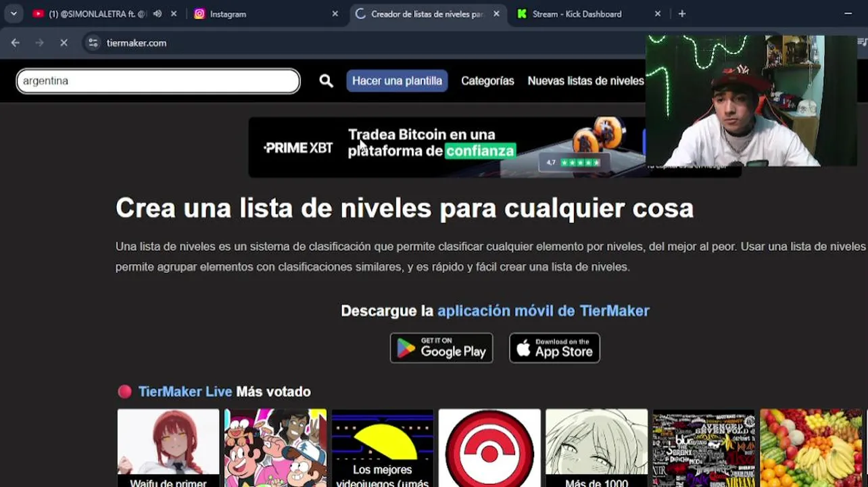This screenshot has width=868, height=487.
Task: Switch to the YouTube SIMONLALETRA tab
Action: click(105, 14)
